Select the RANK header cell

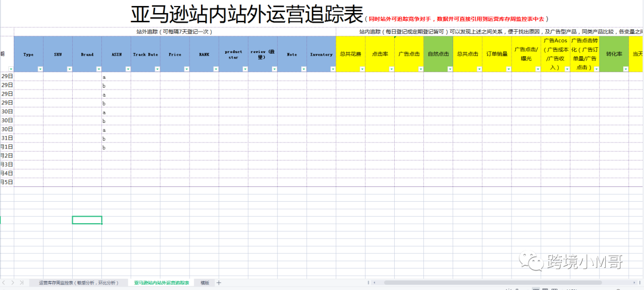pyautogui.click(x=204, y=54)
